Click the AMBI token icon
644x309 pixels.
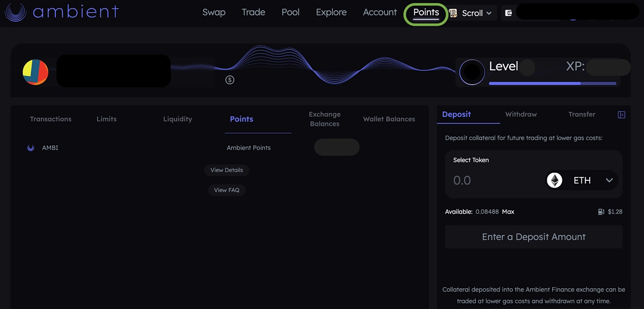point(31,148)
